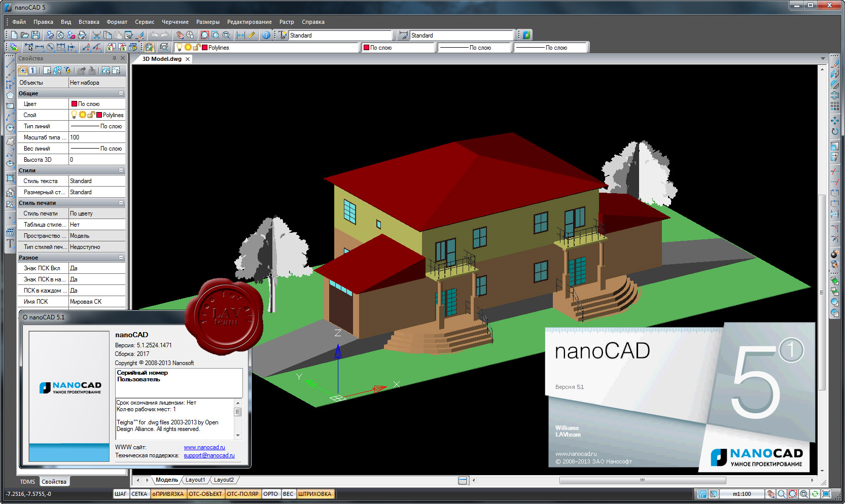The width and height of the screenshot is (845, 504).
Task: Click the Open file folder icon
Action: pos(24,35)
